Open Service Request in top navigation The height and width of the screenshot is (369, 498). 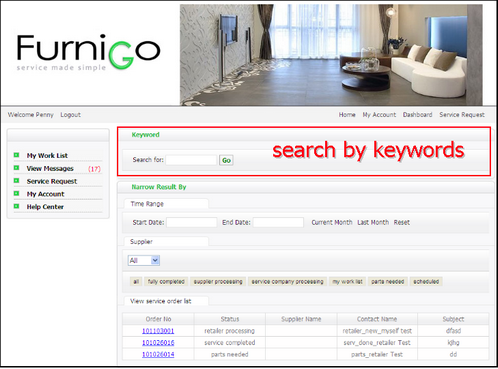click(462, 115)
